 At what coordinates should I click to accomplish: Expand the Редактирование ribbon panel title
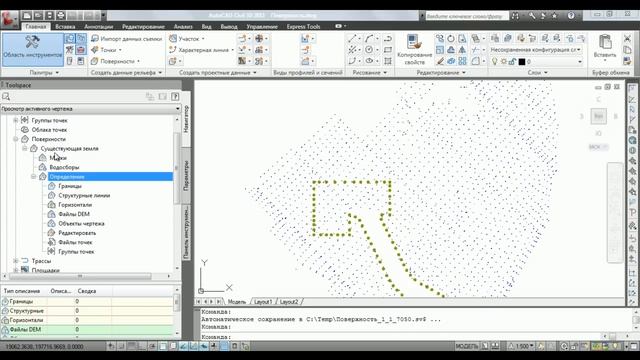tap(441, 72)
